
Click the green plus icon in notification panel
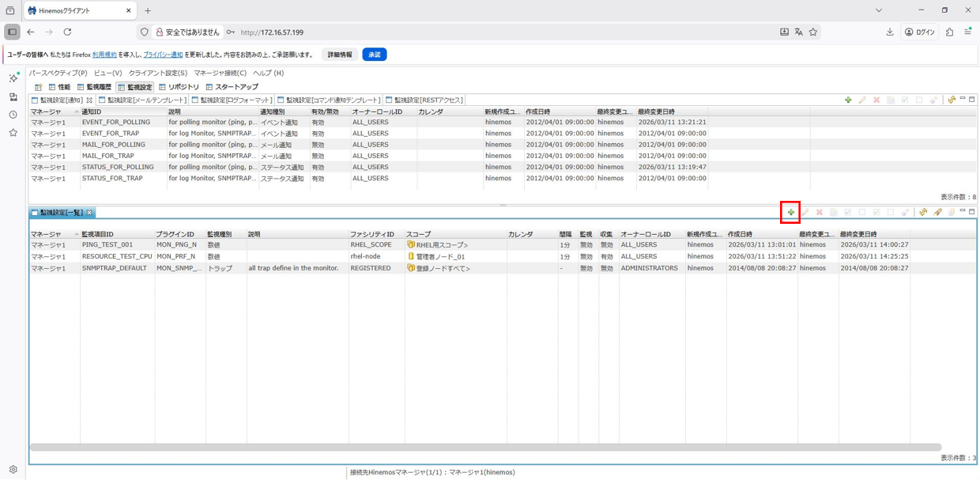(848, 100)
